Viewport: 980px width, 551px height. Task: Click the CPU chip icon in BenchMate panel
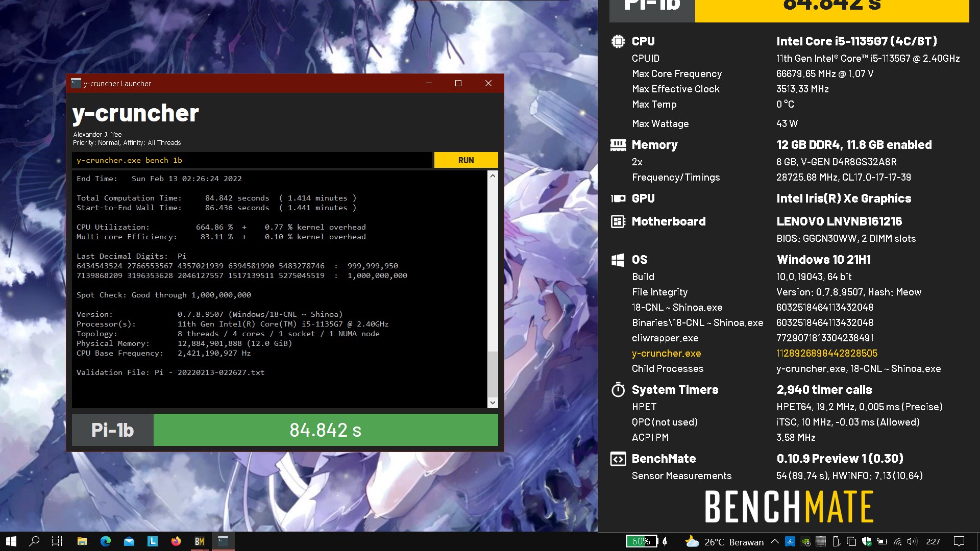point(618,41)
